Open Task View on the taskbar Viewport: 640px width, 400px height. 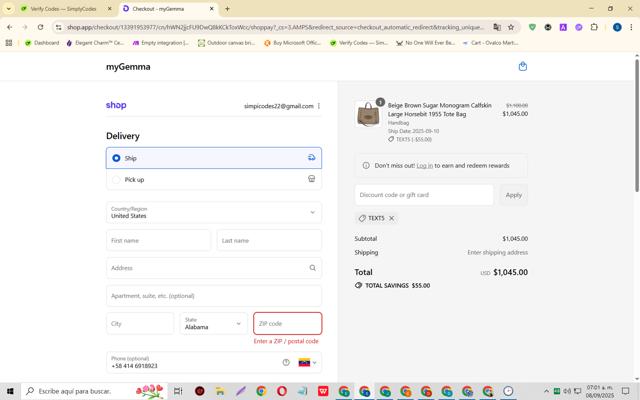pos(178,391)
